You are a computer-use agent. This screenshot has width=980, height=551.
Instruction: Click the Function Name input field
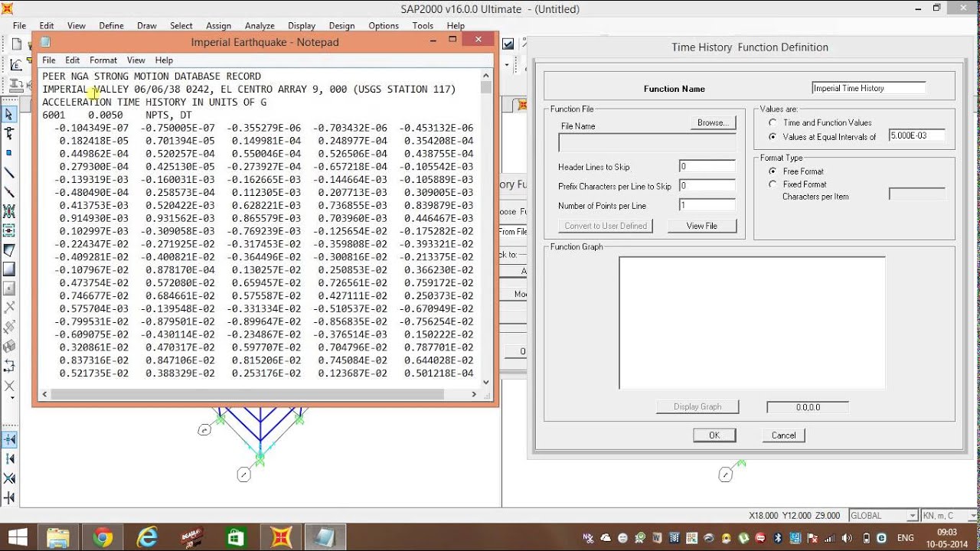[869, 88]
